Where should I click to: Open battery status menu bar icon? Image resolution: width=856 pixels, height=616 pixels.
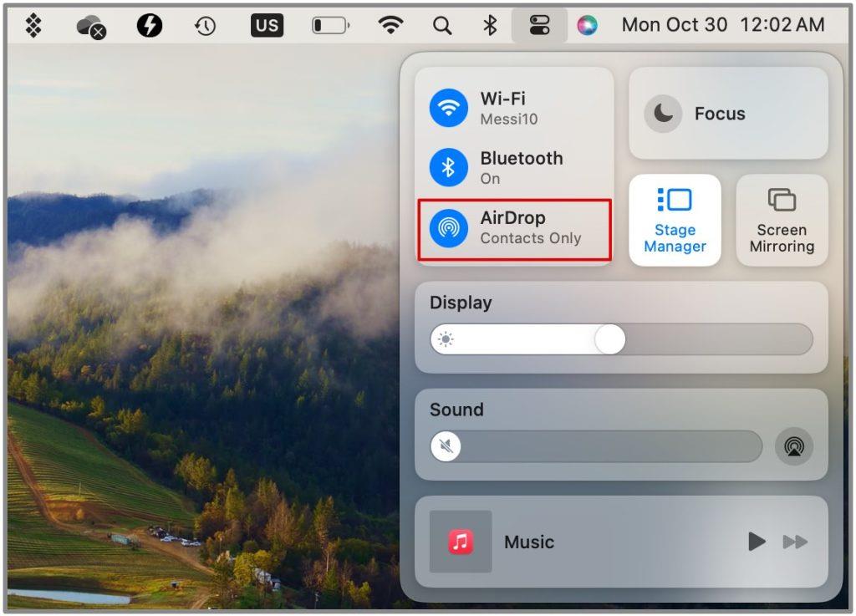point(331,25)
